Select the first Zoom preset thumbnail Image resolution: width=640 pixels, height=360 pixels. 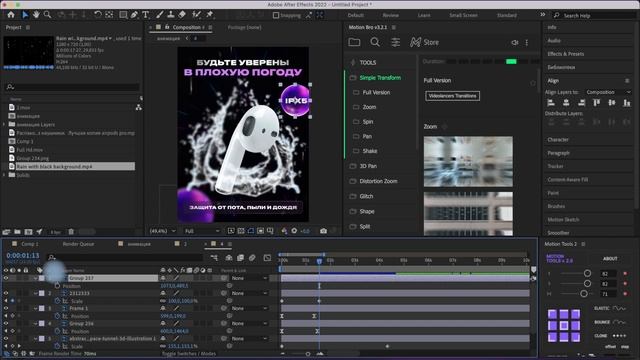468,162
